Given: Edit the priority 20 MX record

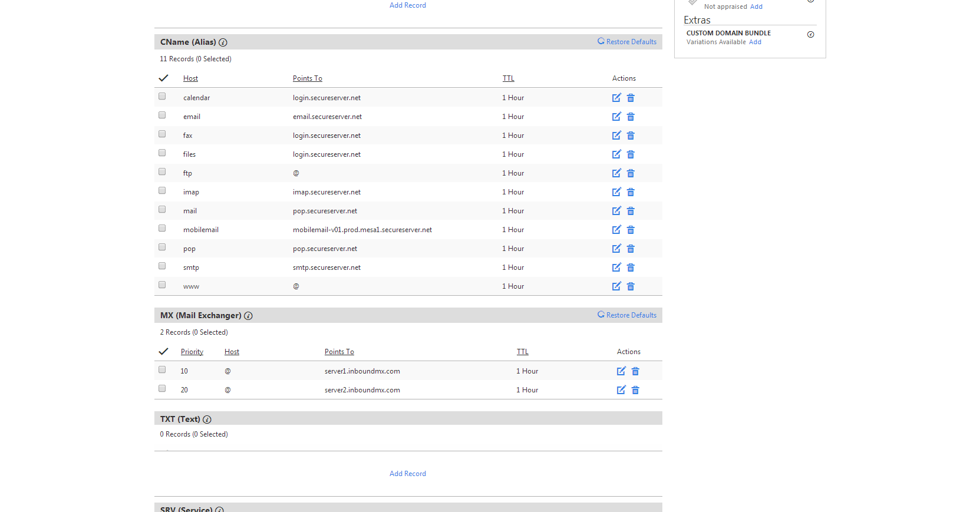Looking at the screenshot, I should tap(621, 390).
